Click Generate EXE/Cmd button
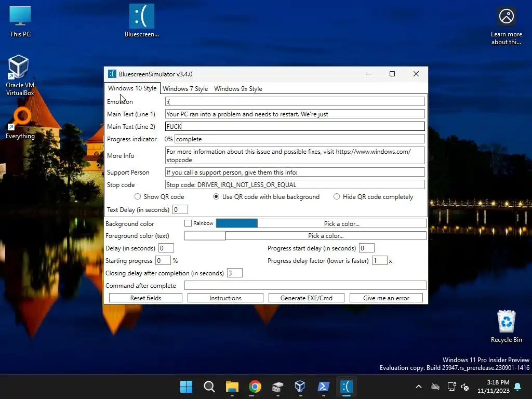Screen dimensions: 532x399 [307, 298]
